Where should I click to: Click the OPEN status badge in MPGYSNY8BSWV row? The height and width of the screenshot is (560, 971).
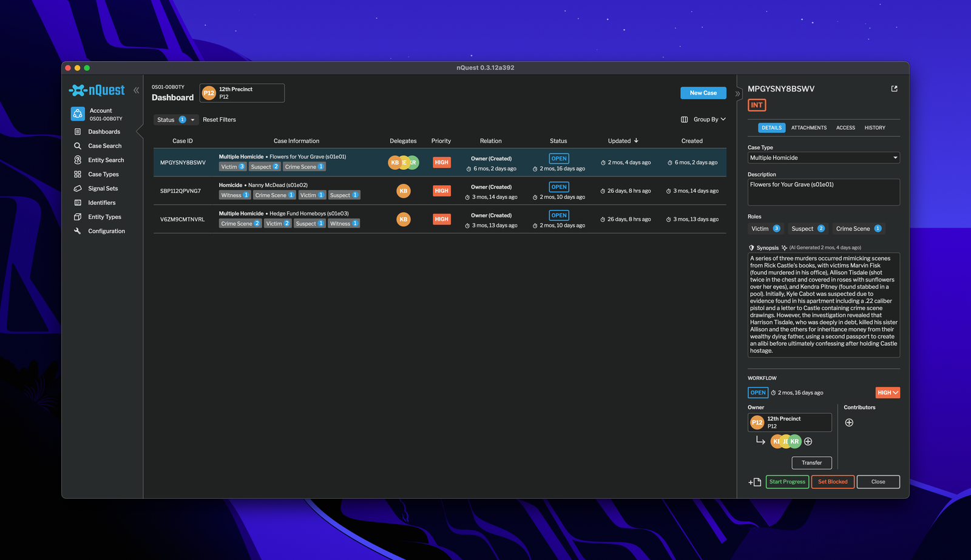(x=559, y=158)
